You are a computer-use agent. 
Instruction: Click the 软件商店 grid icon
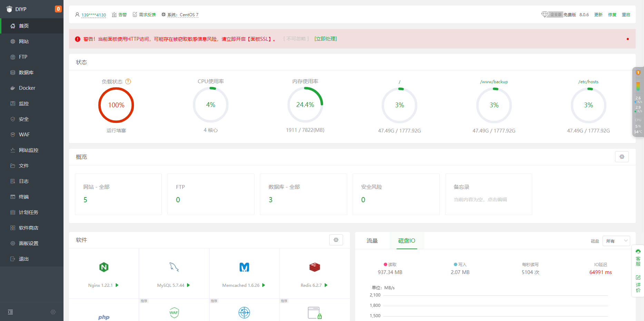click(x=13, y=228)
